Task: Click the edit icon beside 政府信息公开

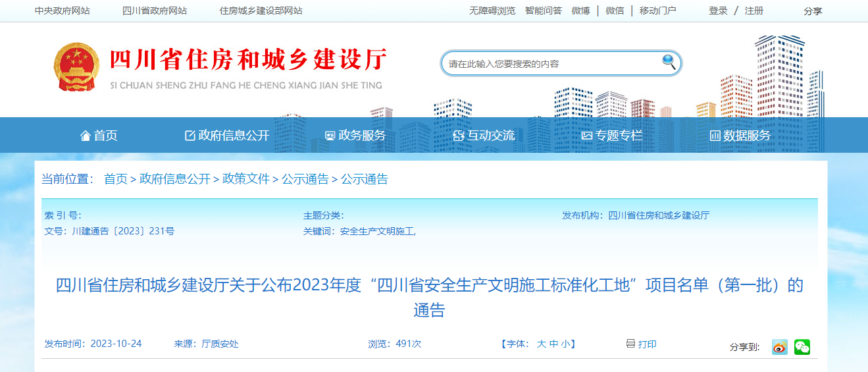Action: (190, 136)
